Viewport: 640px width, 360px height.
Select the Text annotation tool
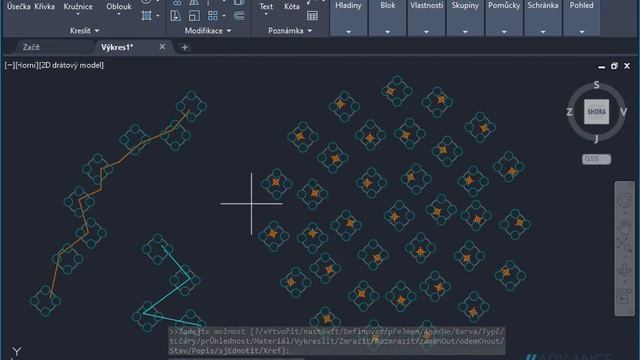click(266, 6)
